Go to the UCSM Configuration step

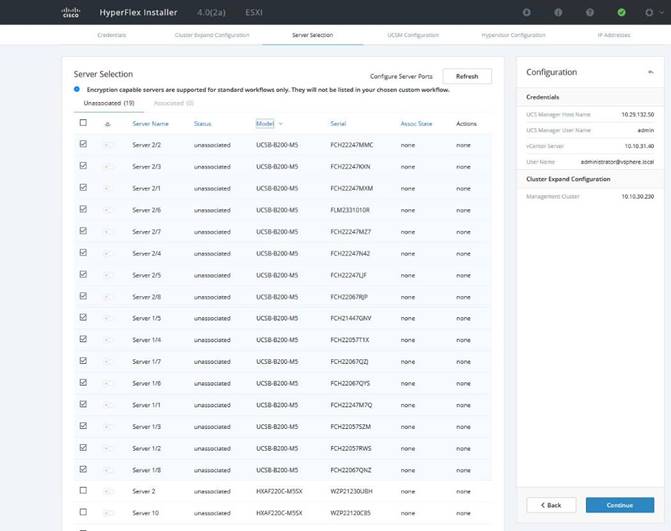pos(413,35)
